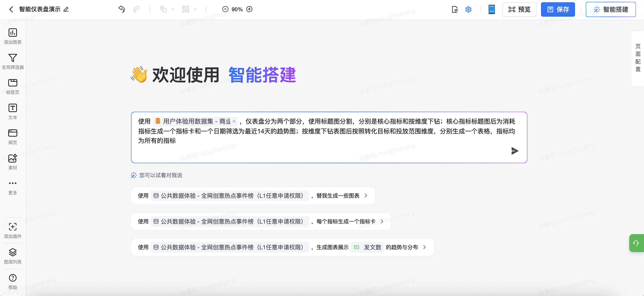Open the 更多 more options menu

click(x=13, y=183)
